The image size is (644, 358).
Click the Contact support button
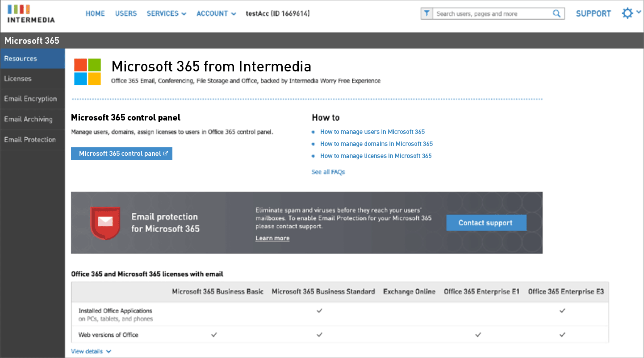[486, 223]
